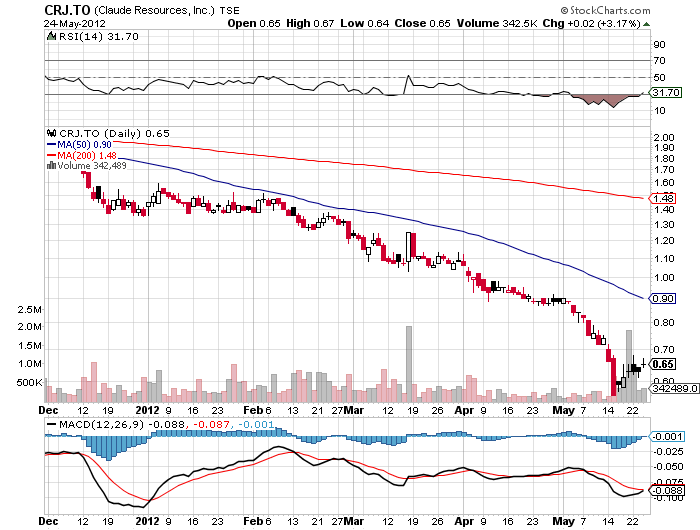
Task: Click the High 0.67 value
Action: pos(310,23)
